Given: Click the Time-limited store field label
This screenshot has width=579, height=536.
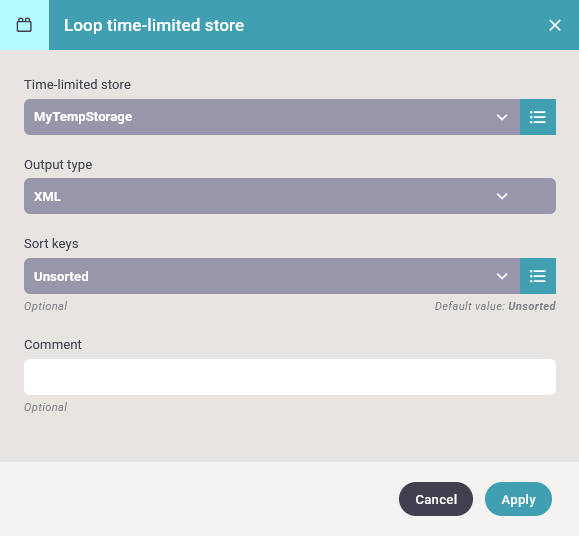Looking at the screenshot, I should (x=77, y=85).
